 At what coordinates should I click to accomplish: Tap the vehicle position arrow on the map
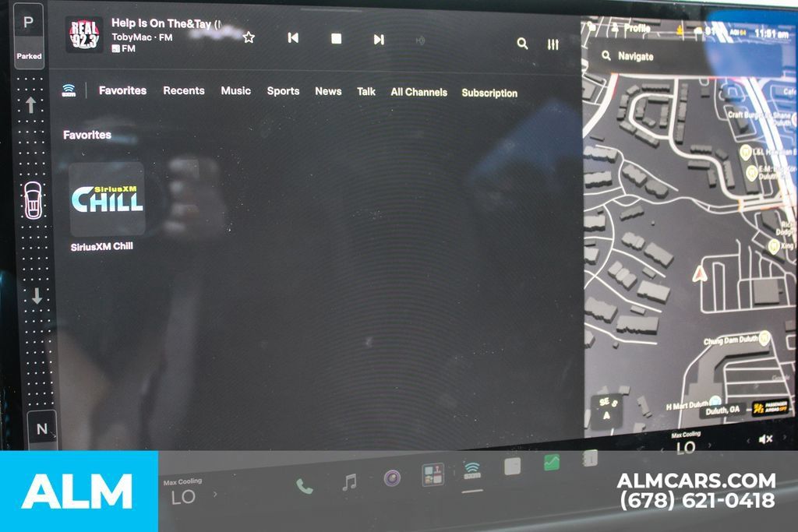pos(700,275)
